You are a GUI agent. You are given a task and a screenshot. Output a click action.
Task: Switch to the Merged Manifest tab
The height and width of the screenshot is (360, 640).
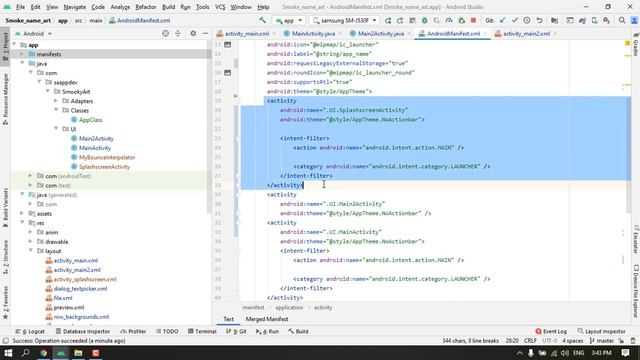tap(267, 319)
